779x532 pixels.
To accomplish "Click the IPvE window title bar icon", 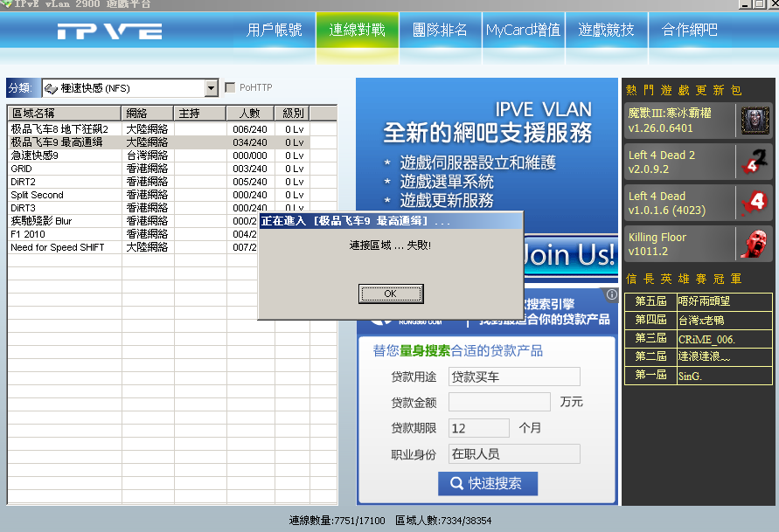I will [x=7, y=5].
